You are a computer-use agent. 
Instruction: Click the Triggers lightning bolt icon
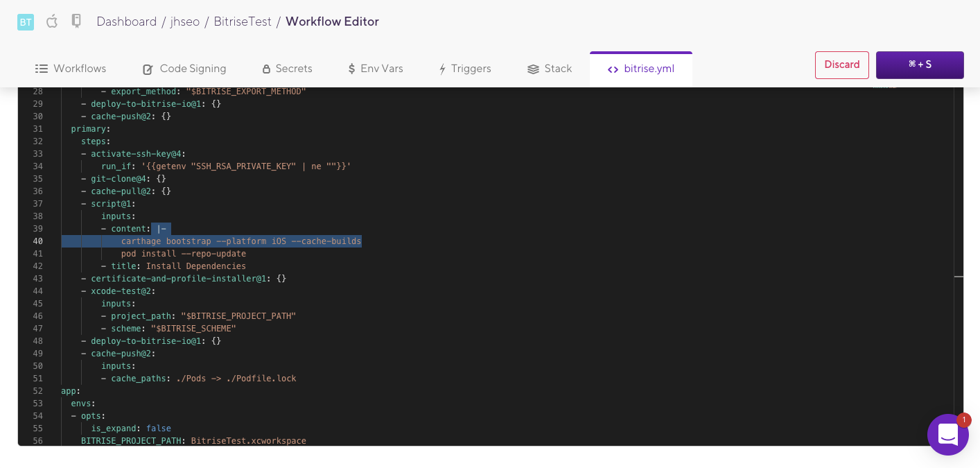point(442,69)
